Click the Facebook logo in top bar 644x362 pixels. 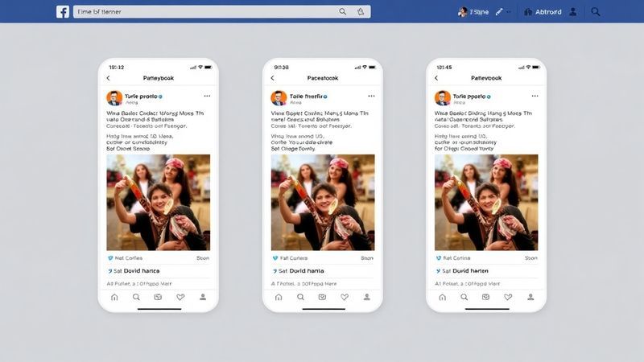tap(63, 11)
